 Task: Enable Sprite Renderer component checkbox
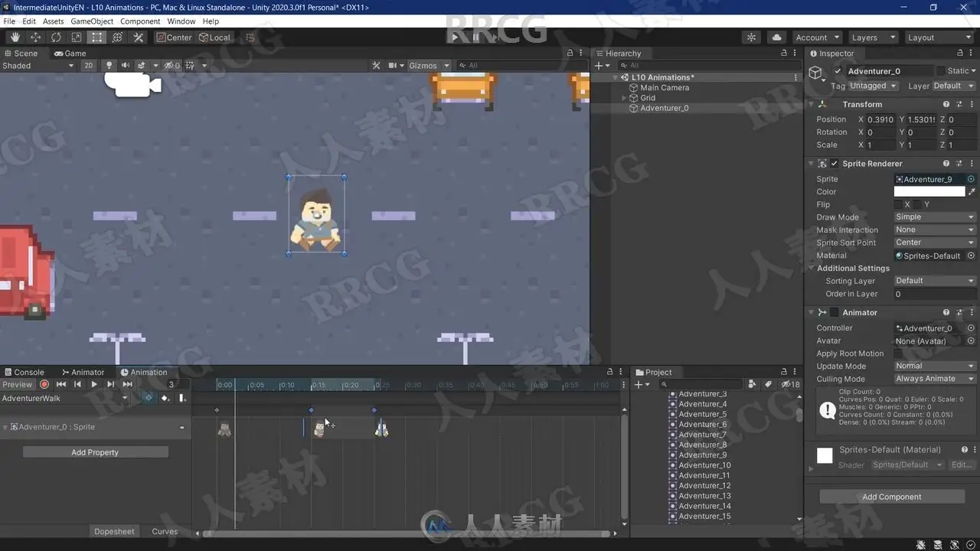pos(835,163)
